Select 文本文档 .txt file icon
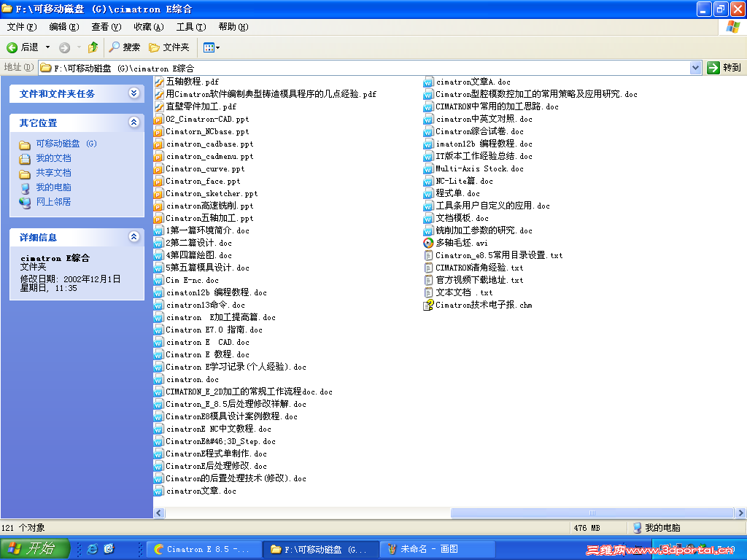This screenshot has width=747, height=560. (428, 292)
